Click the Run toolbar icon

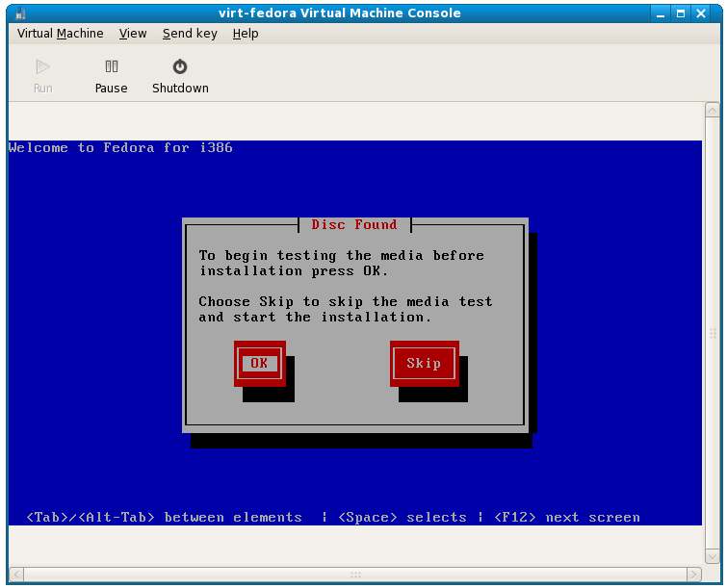pyautogui.click(x=42, y=67)
